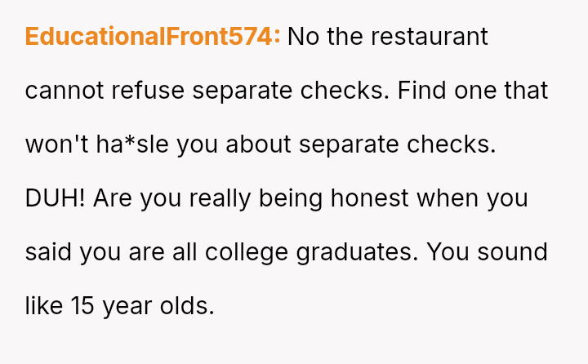Click the word "sound" ending the fifth line

(x=513, y=252)
